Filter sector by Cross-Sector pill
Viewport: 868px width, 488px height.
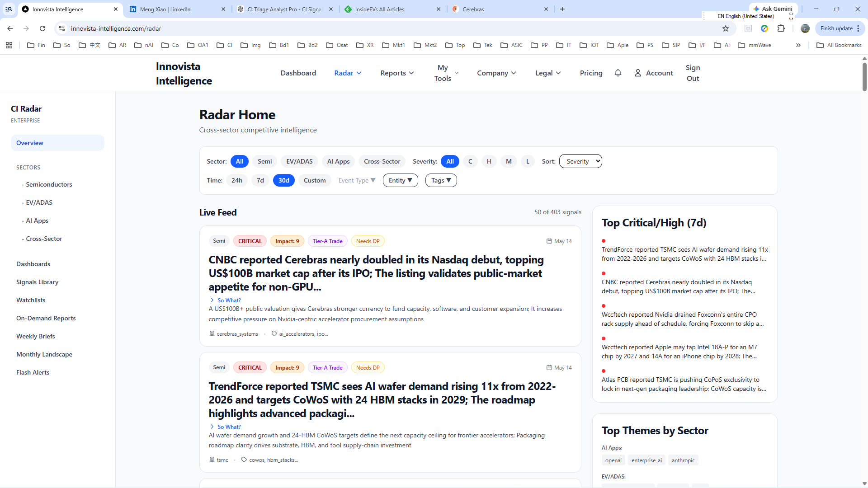click(x=382, y=161)
